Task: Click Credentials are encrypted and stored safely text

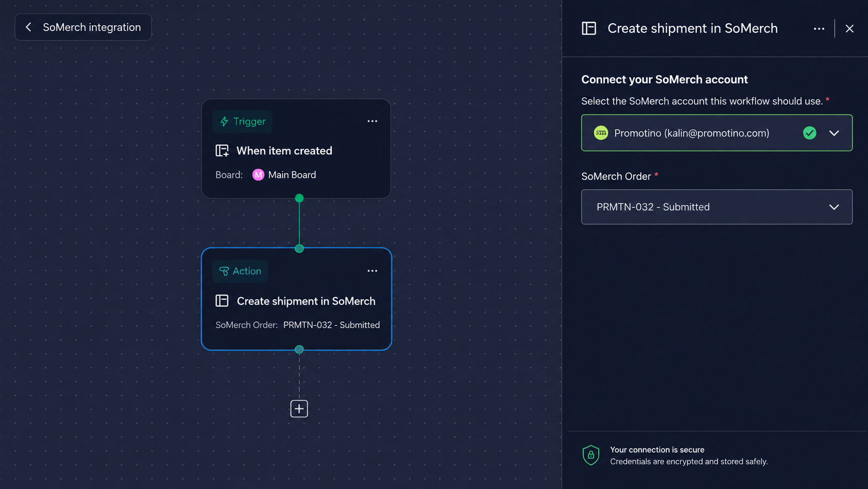Action: (688, 461)
